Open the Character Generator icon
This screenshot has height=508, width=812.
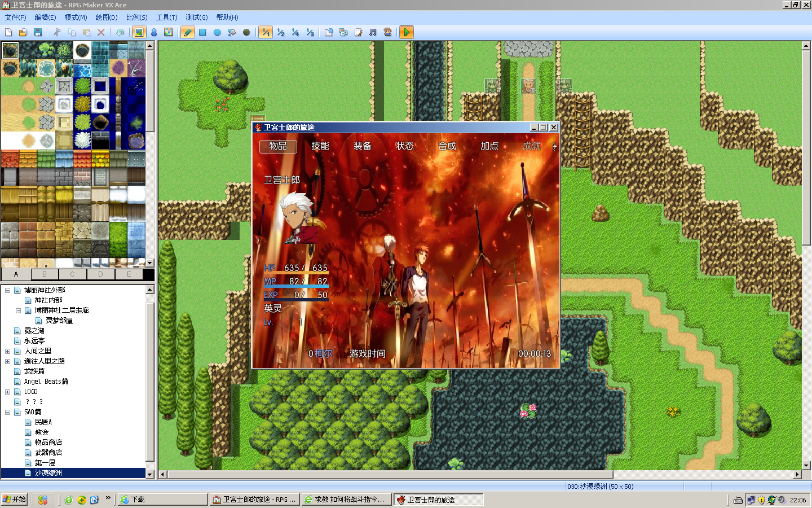point(387,32)
